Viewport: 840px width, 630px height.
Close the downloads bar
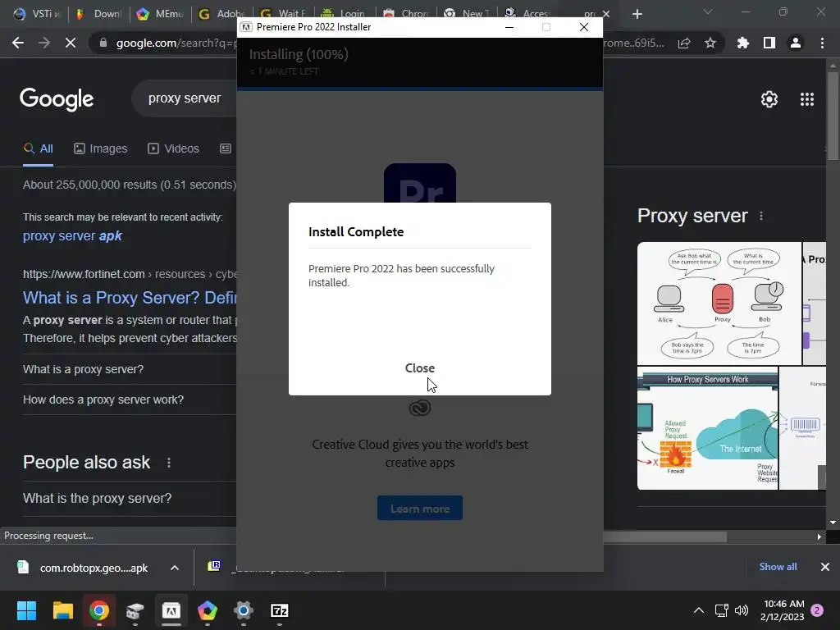pos(825,567)
